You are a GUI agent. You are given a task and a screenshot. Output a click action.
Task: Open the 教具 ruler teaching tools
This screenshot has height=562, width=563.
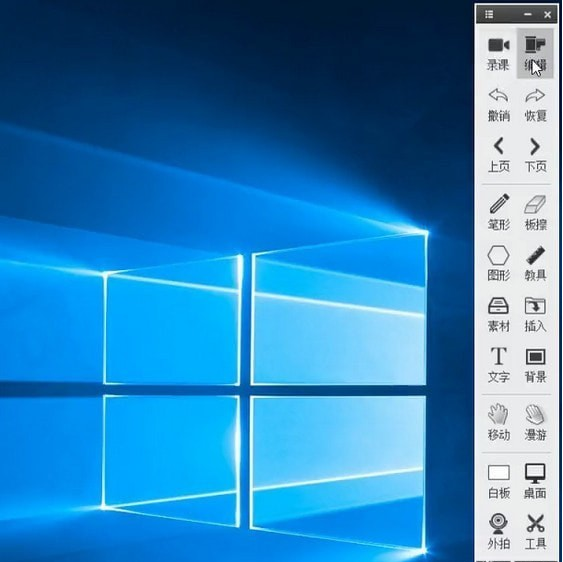pyautogui.click(x=535, y=263)
